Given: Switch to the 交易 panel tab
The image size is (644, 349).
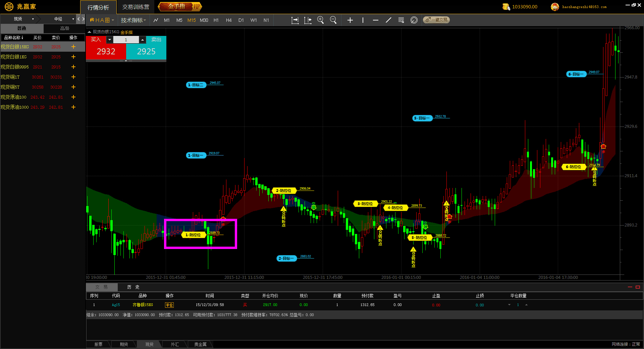Looking at the screenshot, I should click(x=102, y=287).
